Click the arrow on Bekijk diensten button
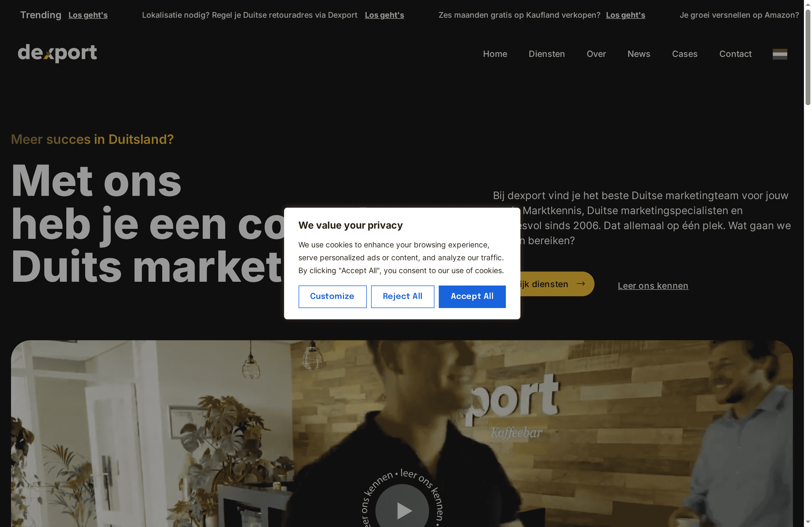 click(x=580, y=284)
